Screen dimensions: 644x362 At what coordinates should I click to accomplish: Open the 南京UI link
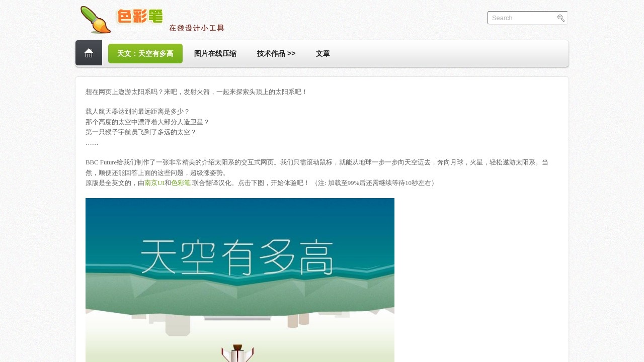click(154, 183)
